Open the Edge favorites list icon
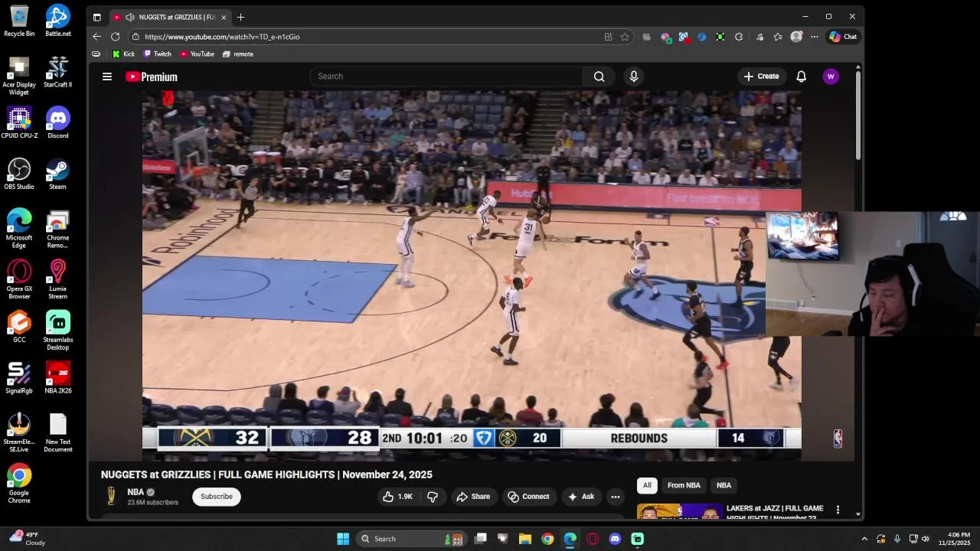The width and height of the screenshot is (980, 551). (778, 37)
